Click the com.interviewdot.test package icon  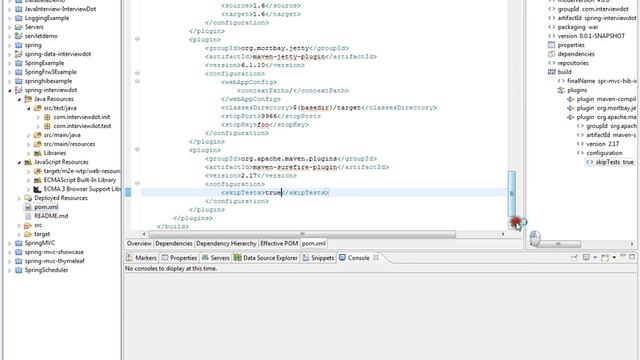tap(47, 126)
